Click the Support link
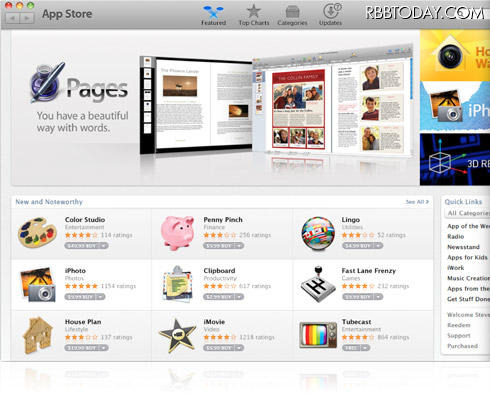Screen dimensions: 490x396 pos(459,336)
